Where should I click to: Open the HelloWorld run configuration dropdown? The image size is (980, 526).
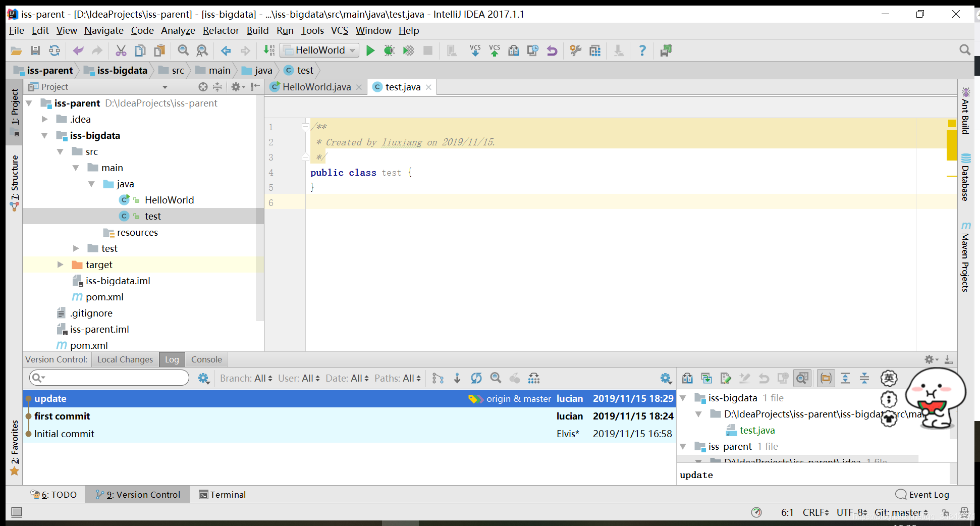(x=320, y=50)
